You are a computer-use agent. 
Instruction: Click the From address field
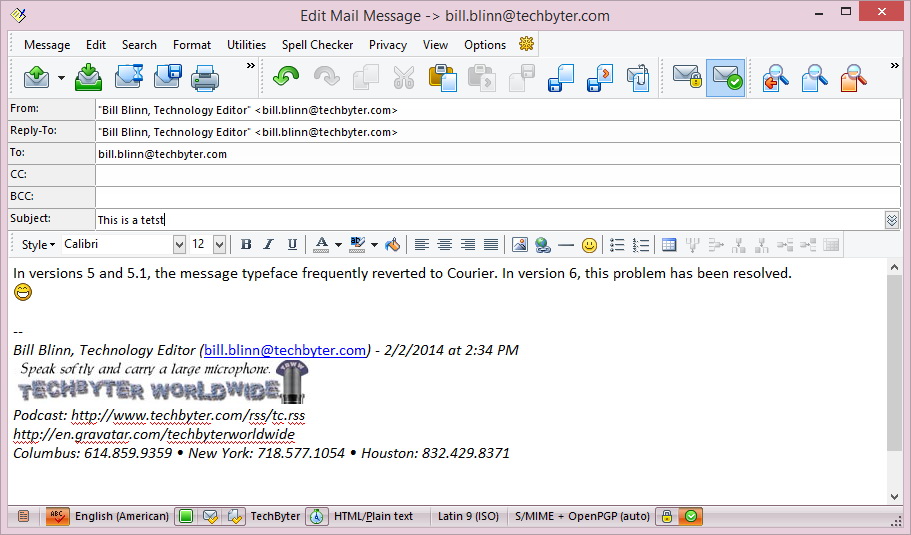click(x=498, y=110)
